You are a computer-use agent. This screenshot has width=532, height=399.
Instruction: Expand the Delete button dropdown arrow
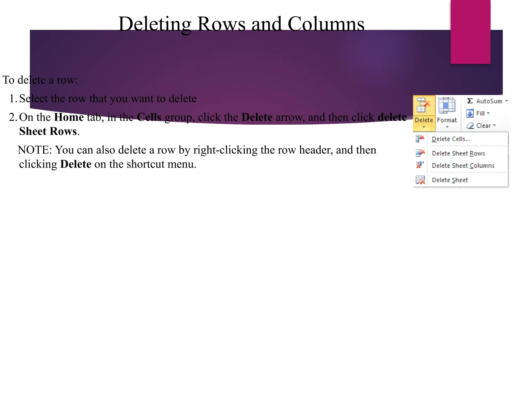click(x=424, y=127)
